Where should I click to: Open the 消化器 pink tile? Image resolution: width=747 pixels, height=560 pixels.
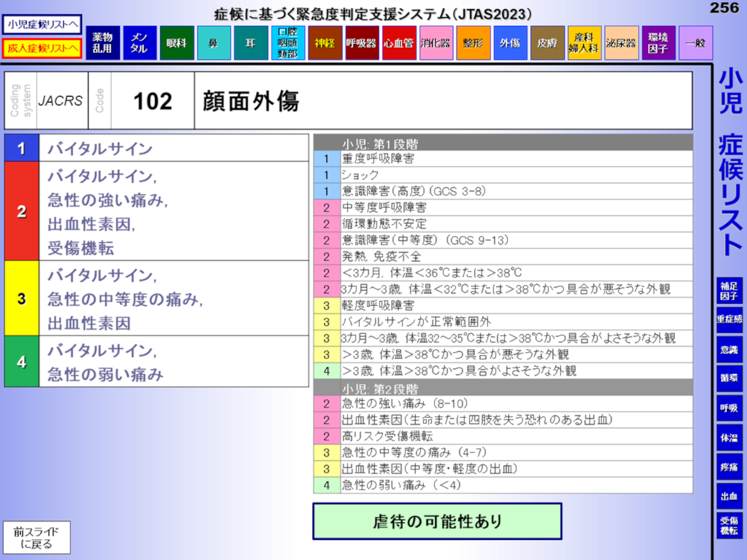click(x=436, y=43)
